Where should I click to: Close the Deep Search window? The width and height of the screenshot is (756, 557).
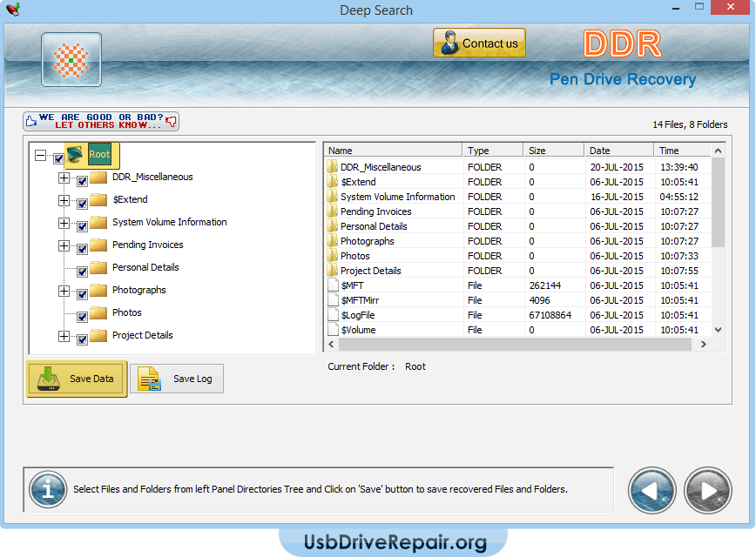[x=731, y=7]
